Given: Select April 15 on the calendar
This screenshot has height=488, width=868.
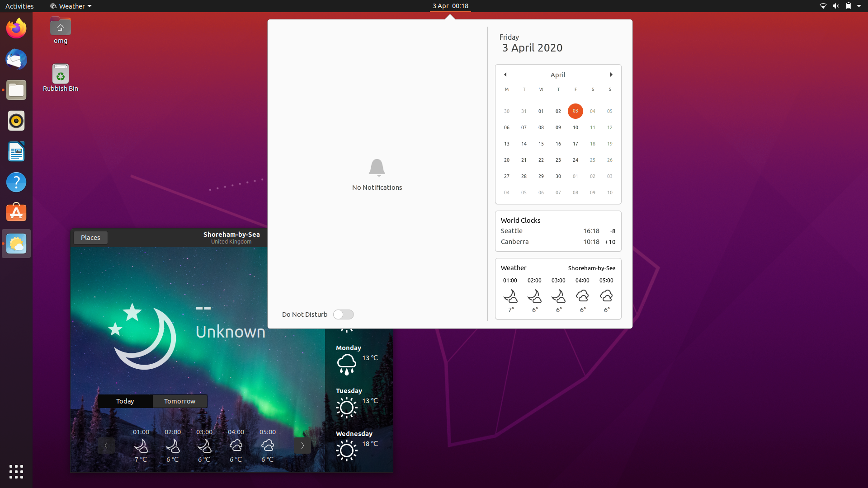Looking at the screenshot, I should coord(541,144).
